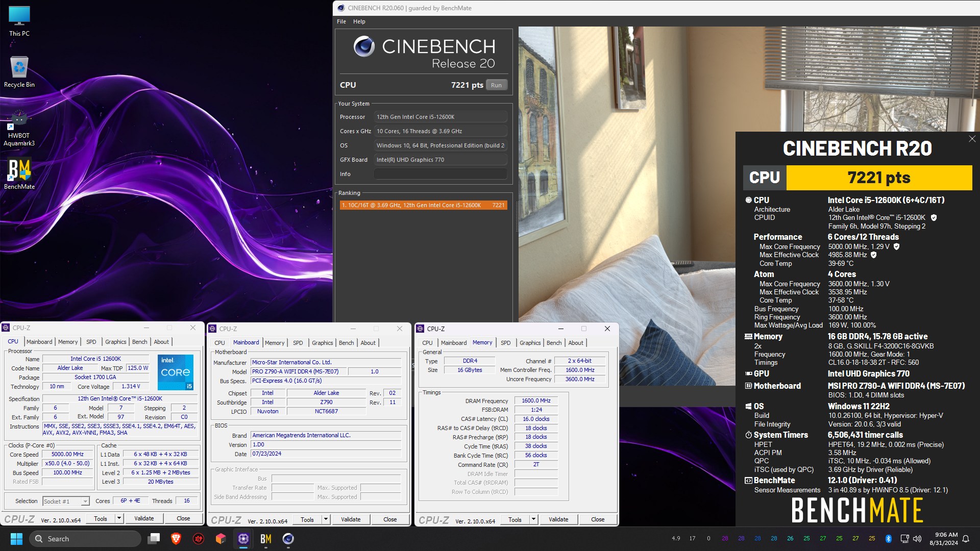Switch to the Mainboard tab in the first CPU-Z window
980x551 pixels.
[39, 342]
